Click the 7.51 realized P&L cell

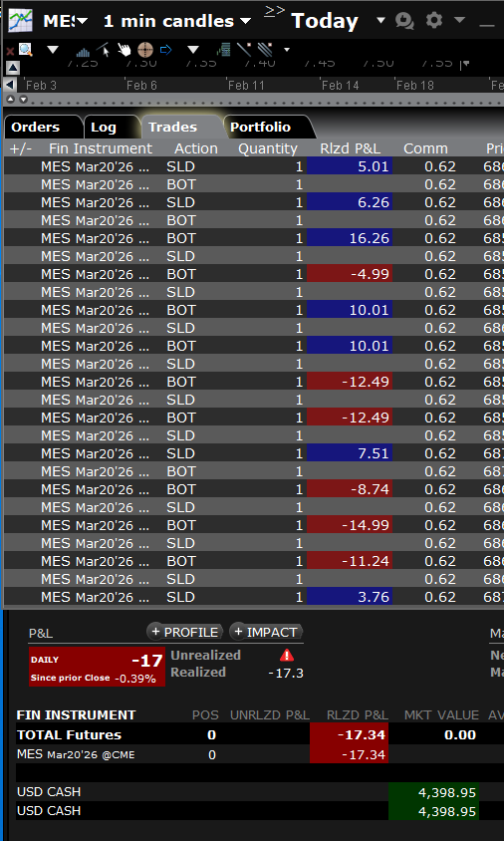350,453
